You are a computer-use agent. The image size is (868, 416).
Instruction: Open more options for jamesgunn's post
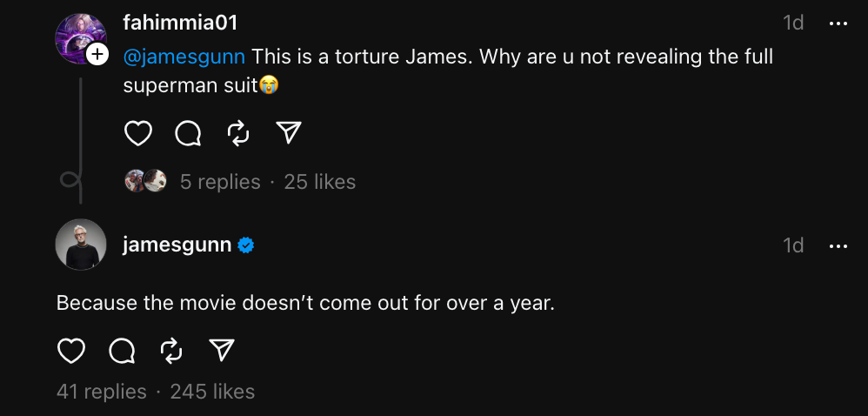pyautogui.click(x=838, y=246)
